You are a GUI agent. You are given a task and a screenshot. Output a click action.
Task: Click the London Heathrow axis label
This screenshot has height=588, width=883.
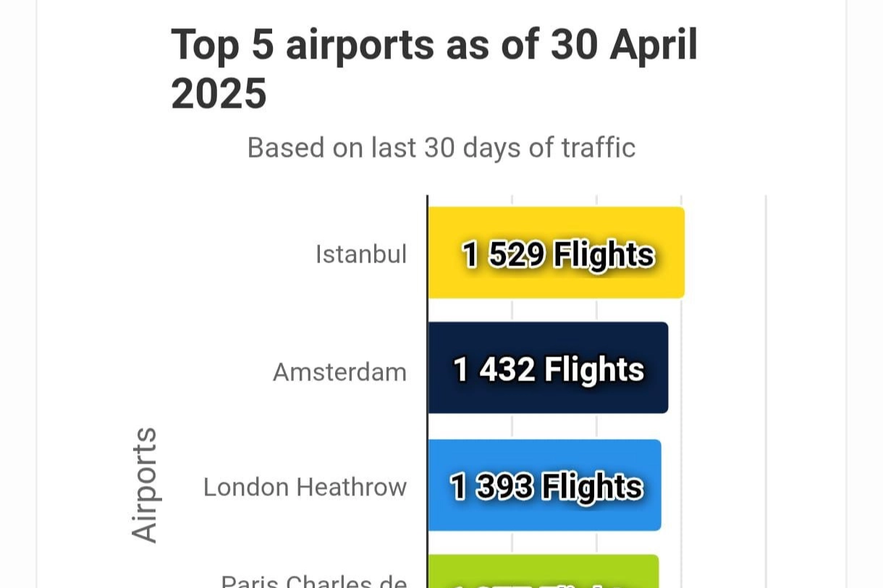[305, 487]
